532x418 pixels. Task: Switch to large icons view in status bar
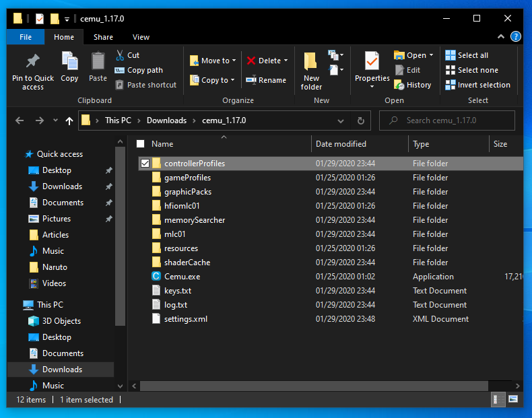(513, 399)
